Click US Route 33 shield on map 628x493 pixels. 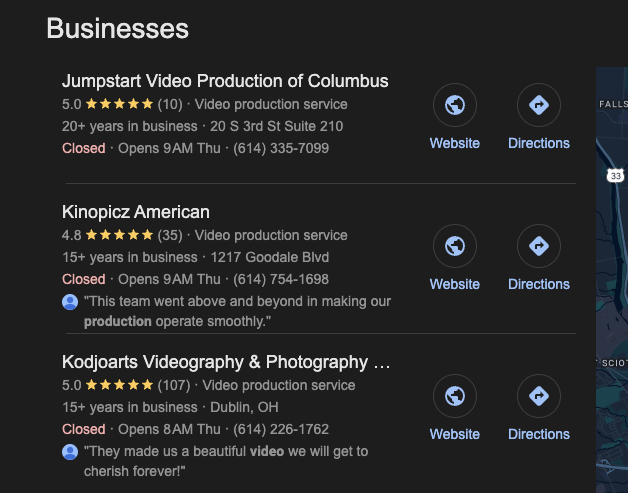[615, 175]
